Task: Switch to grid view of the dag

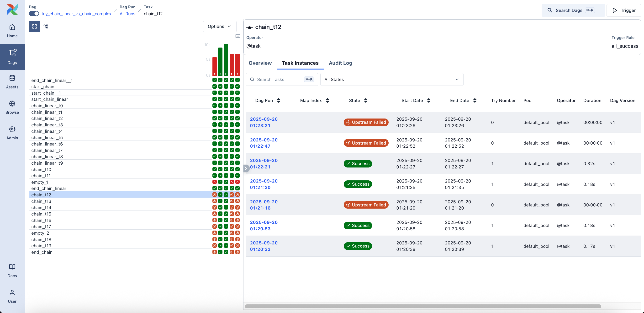Action: click(x=35, y=26)
